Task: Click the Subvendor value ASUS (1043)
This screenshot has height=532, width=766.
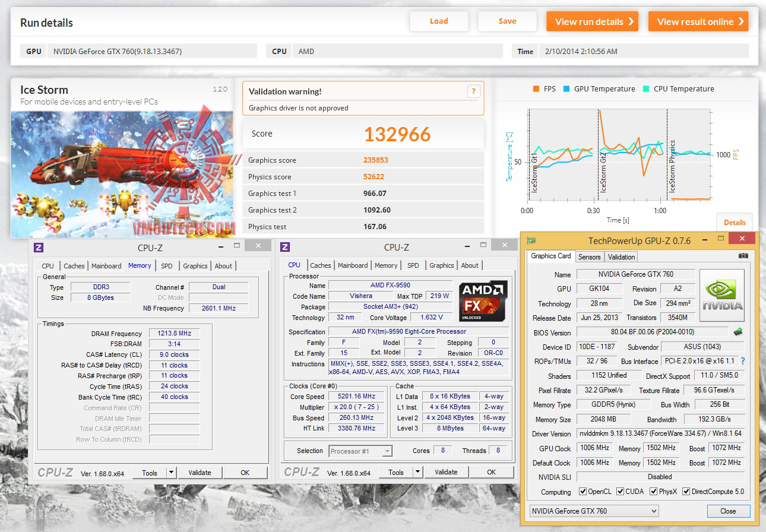Action: 702,347
